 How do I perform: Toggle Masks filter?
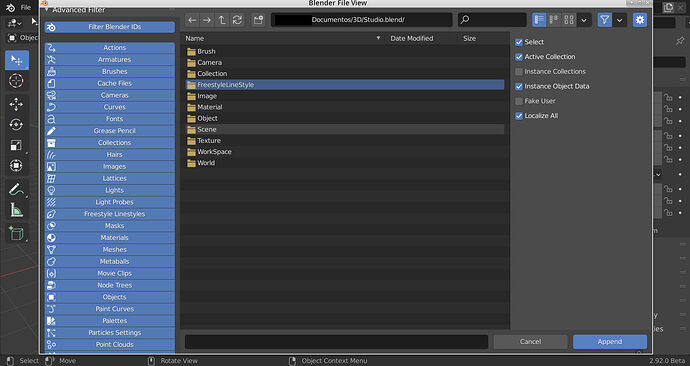point(110,226)
